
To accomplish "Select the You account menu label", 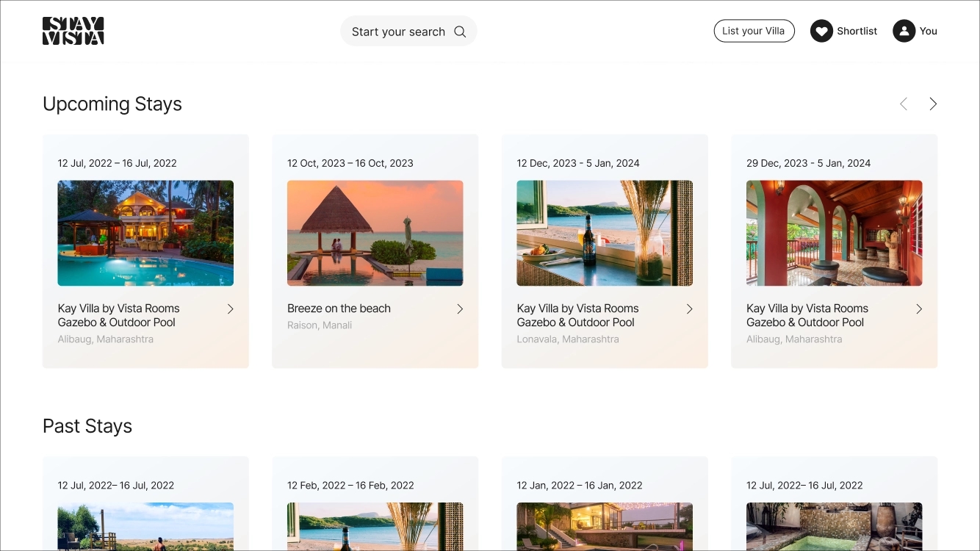I will 928,31.
